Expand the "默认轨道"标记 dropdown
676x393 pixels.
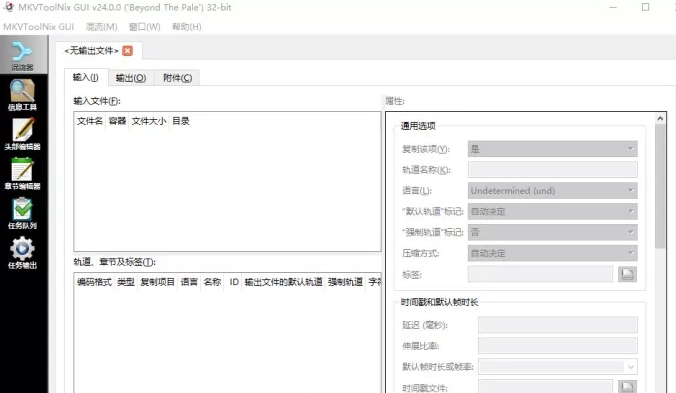(552, 212)
